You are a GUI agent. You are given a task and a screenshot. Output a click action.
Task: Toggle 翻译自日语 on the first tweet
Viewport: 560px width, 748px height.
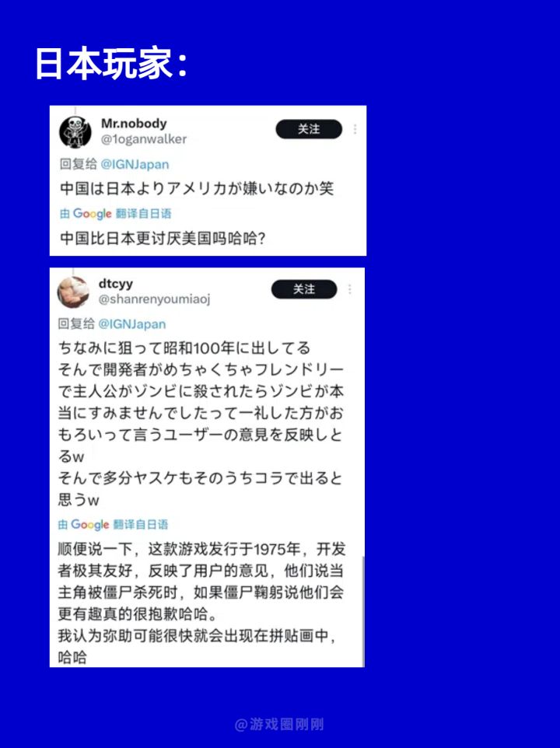[x=142, y=214]
